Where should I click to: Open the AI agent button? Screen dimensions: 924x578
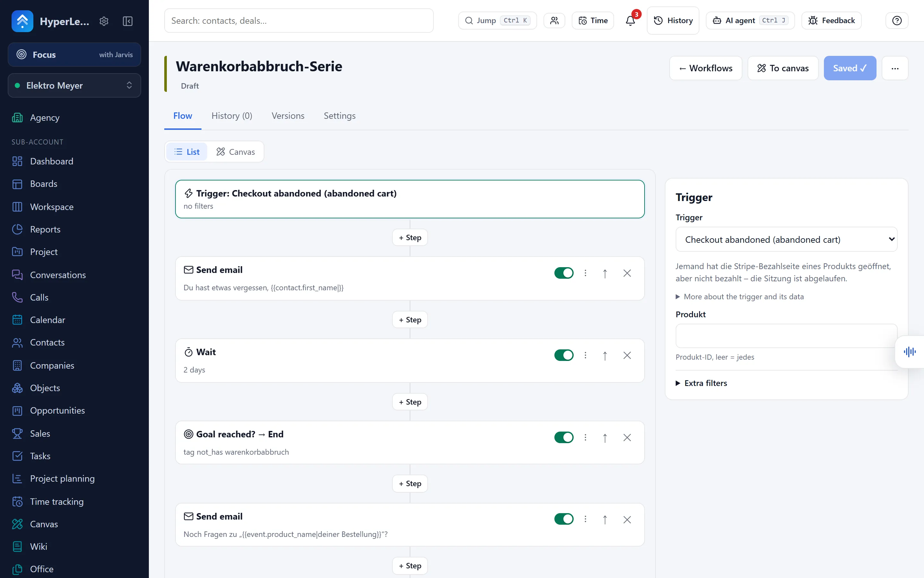[x=750, y=21]
